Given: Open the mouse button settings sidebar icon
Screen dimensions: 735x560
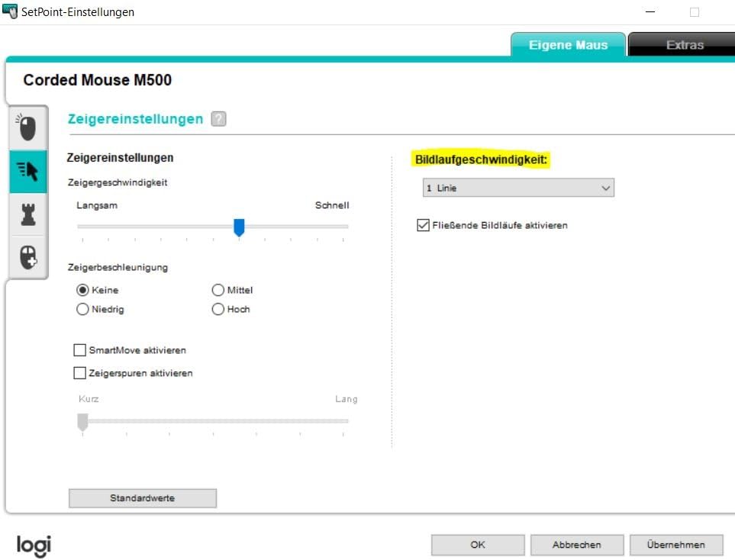Looking at the screenshot, I should (27, 127).
